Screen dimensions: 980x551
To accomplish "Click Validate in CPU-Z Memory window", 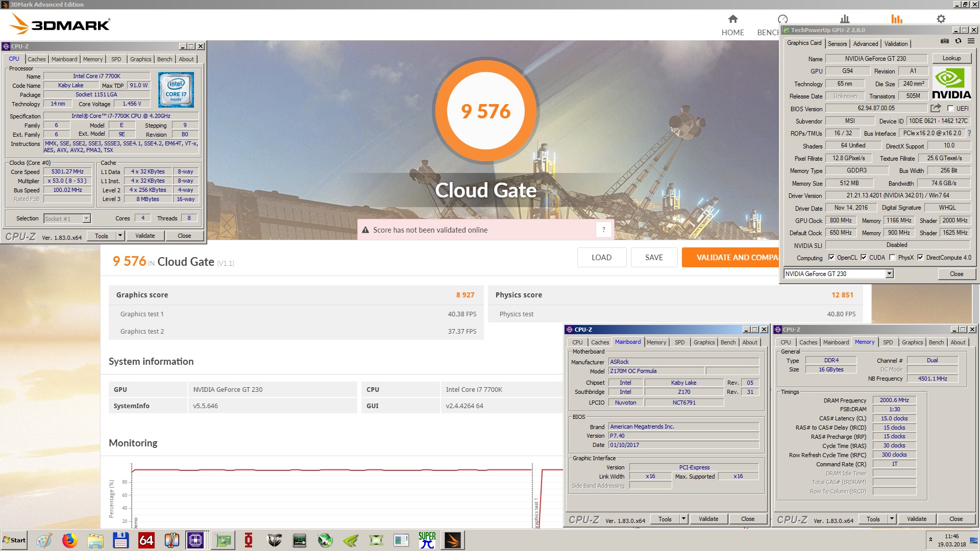I will pyautogui.click(x=917, y=519).
